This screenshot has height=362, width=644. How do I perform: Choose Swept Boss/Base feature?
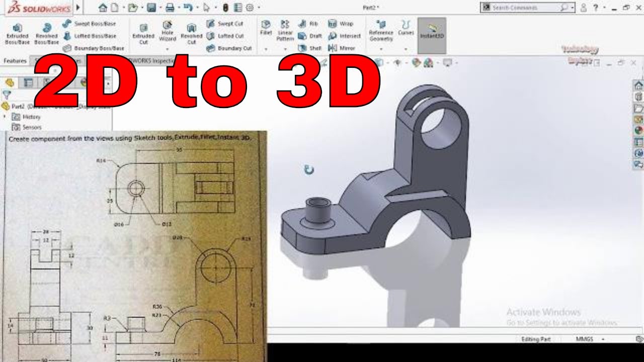(x=89, y=24)
